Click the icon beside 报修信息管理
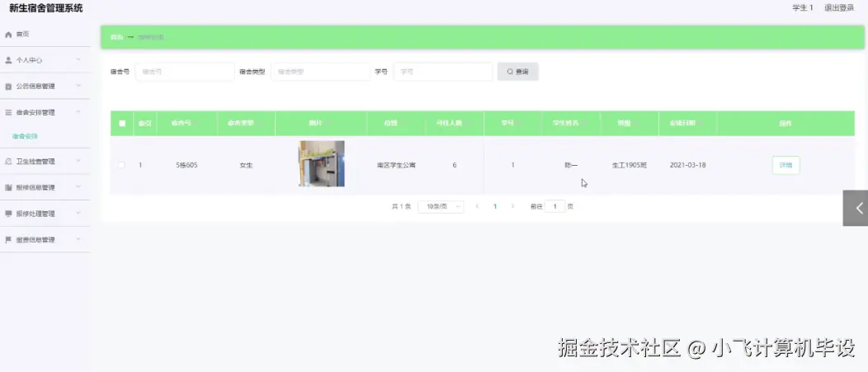 click(8, 188)
